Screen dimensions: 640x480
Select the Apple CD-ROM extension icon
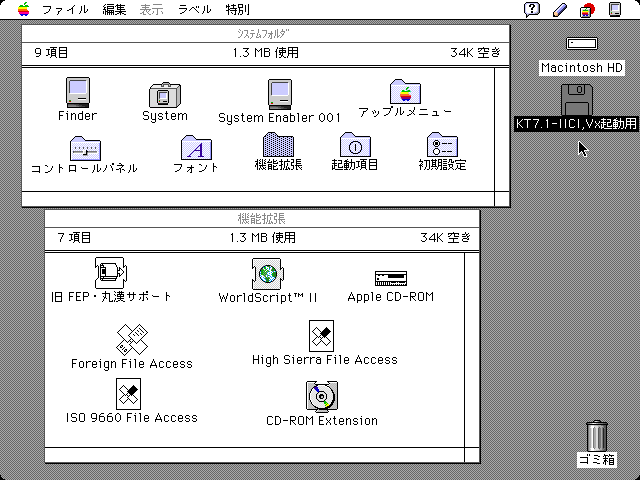391,278
